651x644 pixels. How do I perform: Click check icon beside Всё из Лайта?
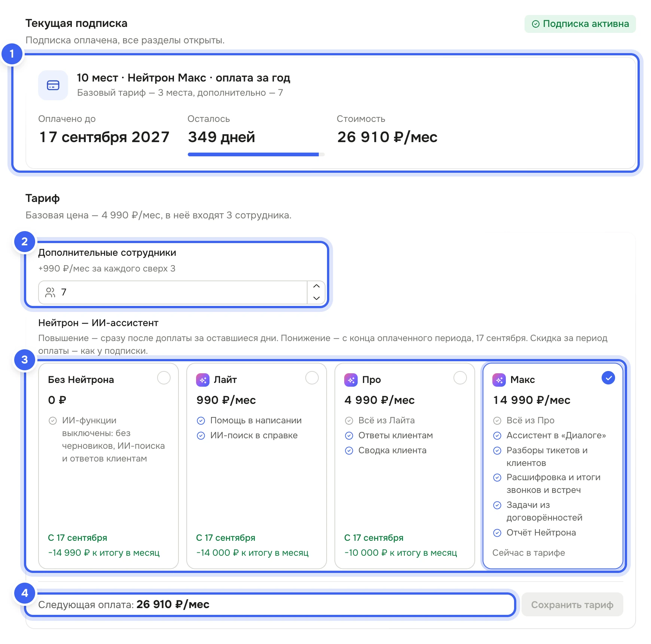click(349, 421)
